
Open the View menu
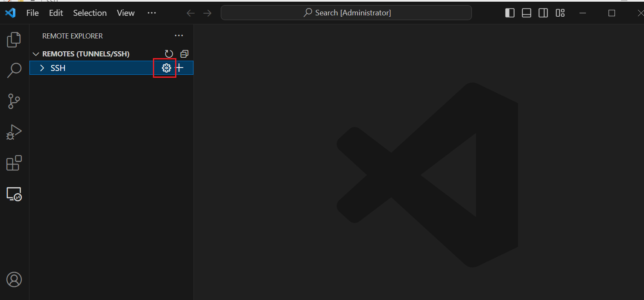(x=126, y=13)
